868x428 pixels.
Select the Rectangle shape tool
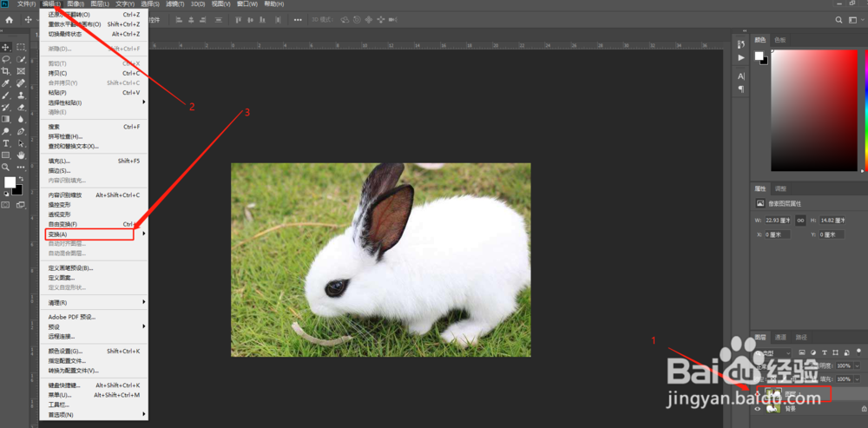click(x=6, y=155)
